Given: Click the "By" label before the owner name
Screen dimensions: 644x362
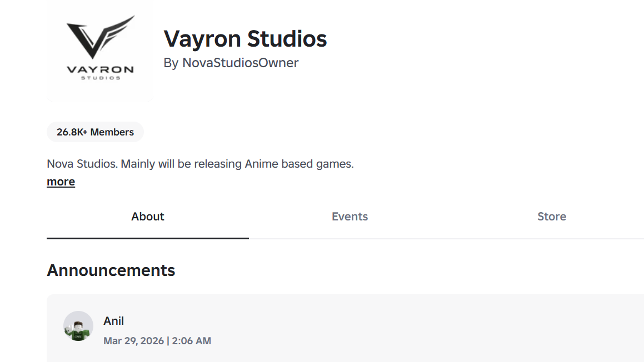Looking at the screenshot, I should coord(171,63).
